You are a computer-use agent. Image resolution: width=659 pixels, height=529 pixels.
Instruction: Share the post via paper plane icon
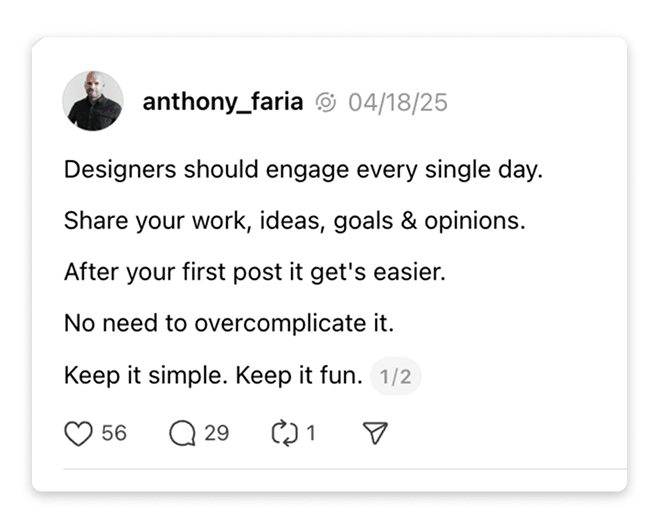point(375,433)
